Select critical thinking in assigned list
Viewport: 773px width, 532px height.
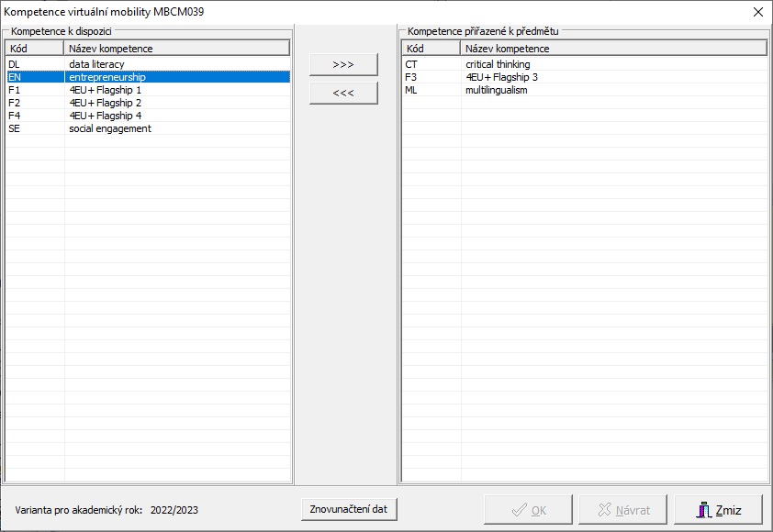pos(498,64)
